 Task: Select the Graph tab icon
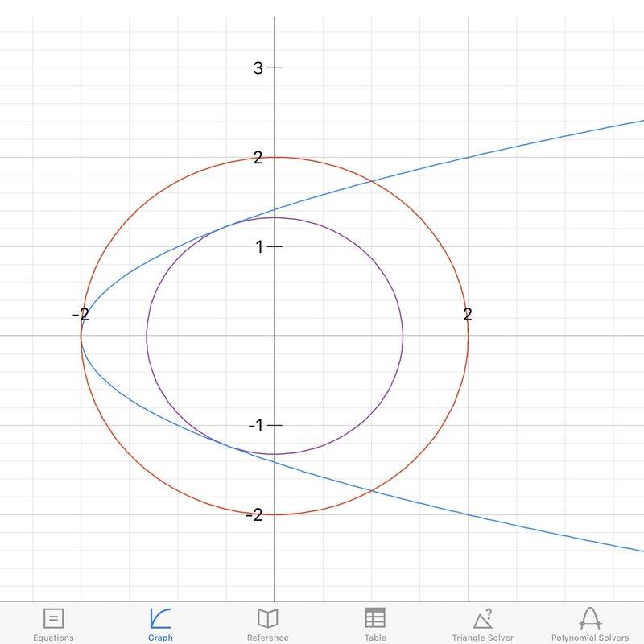160,618
